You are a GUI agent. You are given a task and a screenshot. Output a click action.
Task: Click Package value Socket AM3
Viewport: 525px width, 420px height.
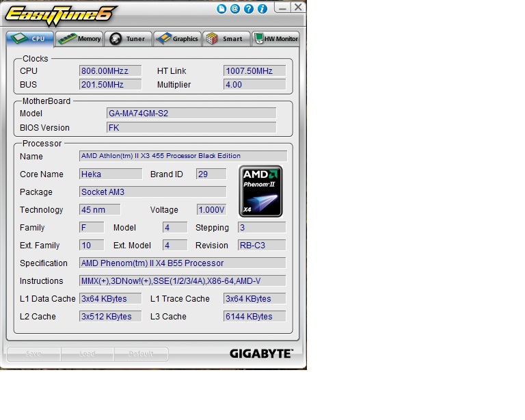152,192
